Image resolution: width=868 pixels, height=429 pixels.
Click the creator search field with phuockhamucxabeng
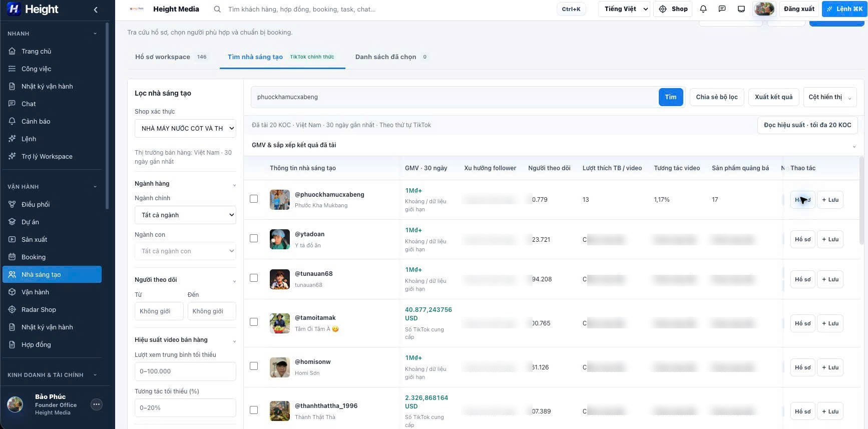click(x=455, y=97)
